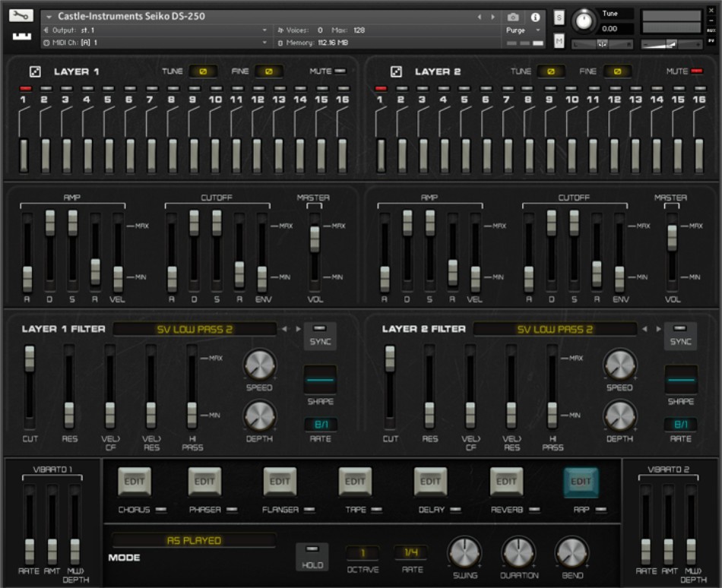Click Layer 2 filter Speed knob
The width and height of the screenshot is (722, 588).
pyautogui.click(x=619, y=365)
